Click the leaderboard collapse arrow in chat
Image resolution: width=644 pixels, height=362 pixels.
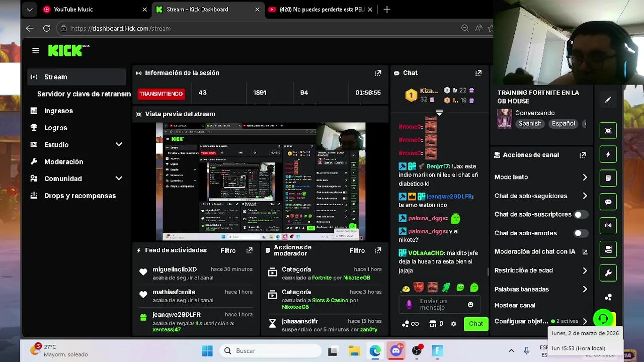(x=439, y=112)
